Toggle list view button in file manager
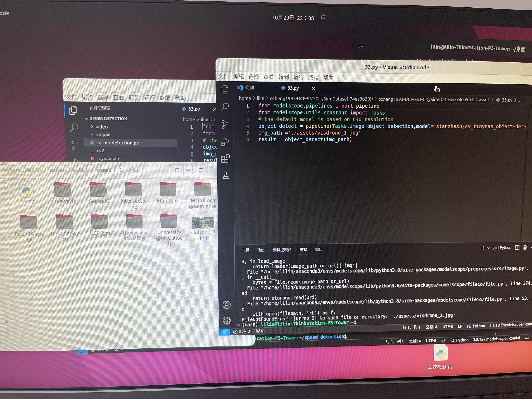The height and width of the screenshot is (399, 532). 177,170
